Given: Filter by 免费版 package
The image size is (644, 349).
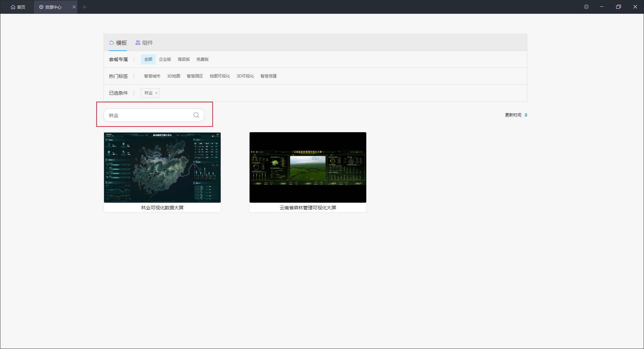Looking at the screenshot, I should tap(203, 59).
